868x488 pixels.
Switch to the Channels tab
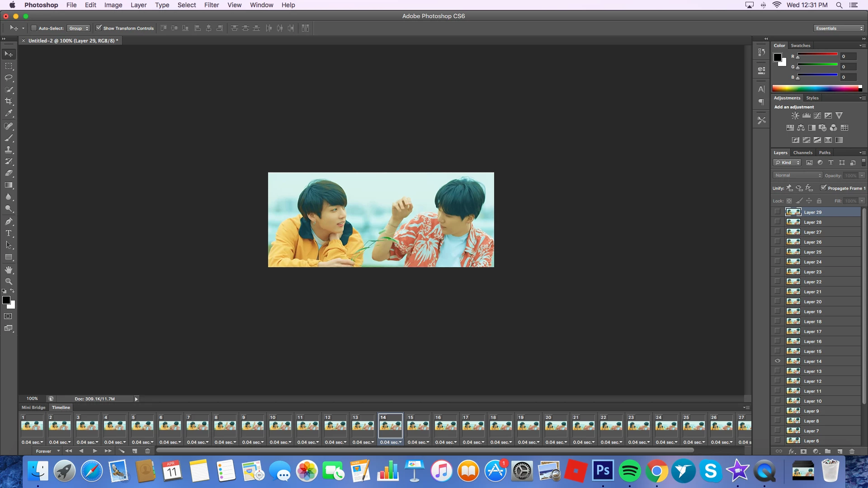tap(802, 153)
